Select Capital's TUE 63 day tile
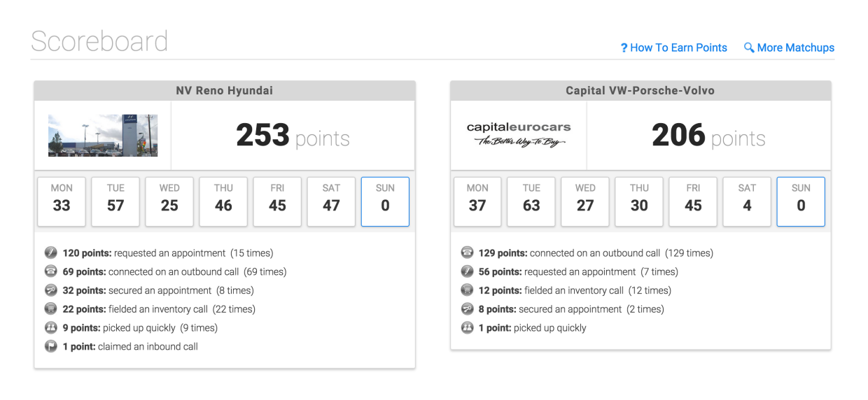The width and height of the screenshot is (868, 400). point(531,201)
